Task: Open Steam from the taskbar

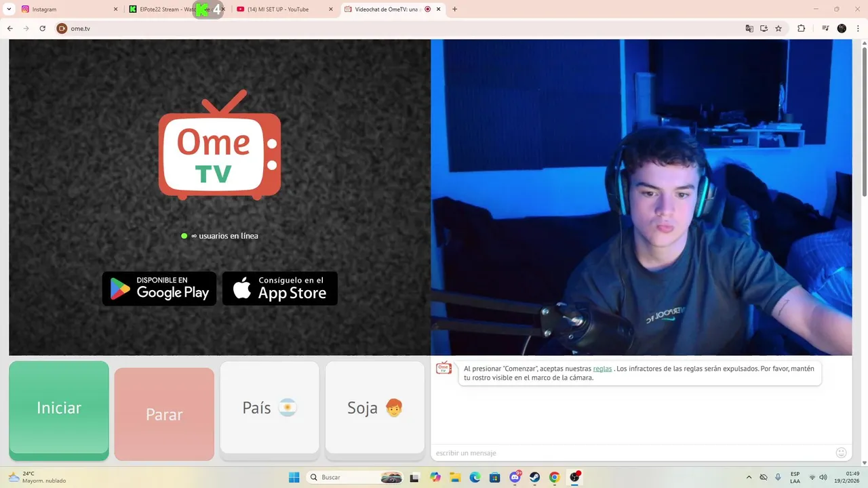Action: (x=534, y=477)
